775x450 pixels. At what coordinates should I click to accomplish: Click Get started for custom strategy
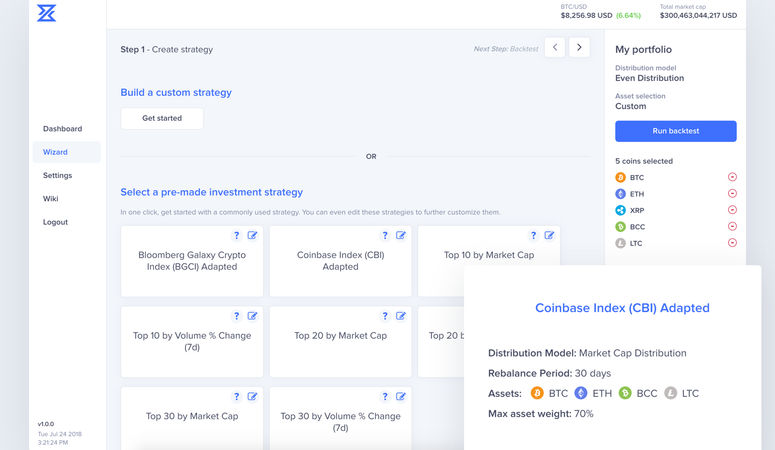[x=162, y=118]
